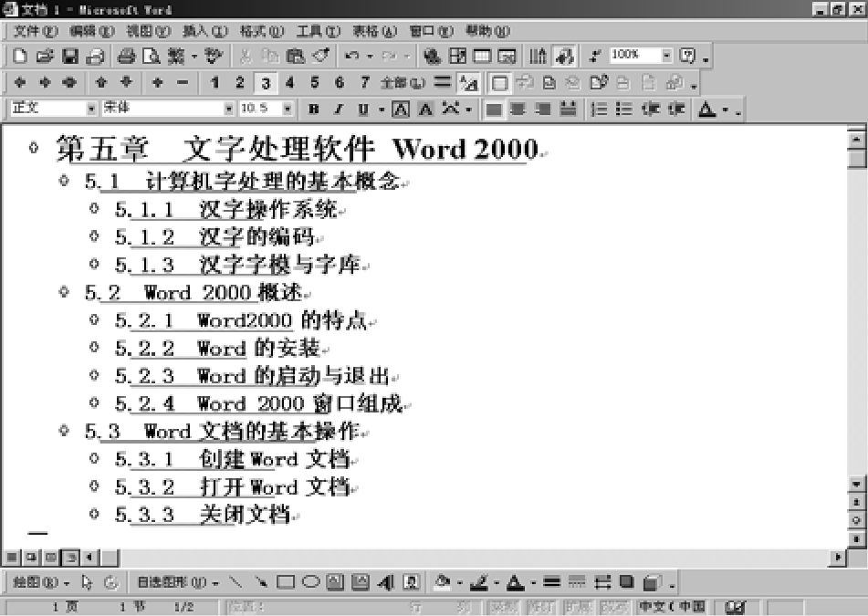Toggle character shading A button

coord(425,109)
